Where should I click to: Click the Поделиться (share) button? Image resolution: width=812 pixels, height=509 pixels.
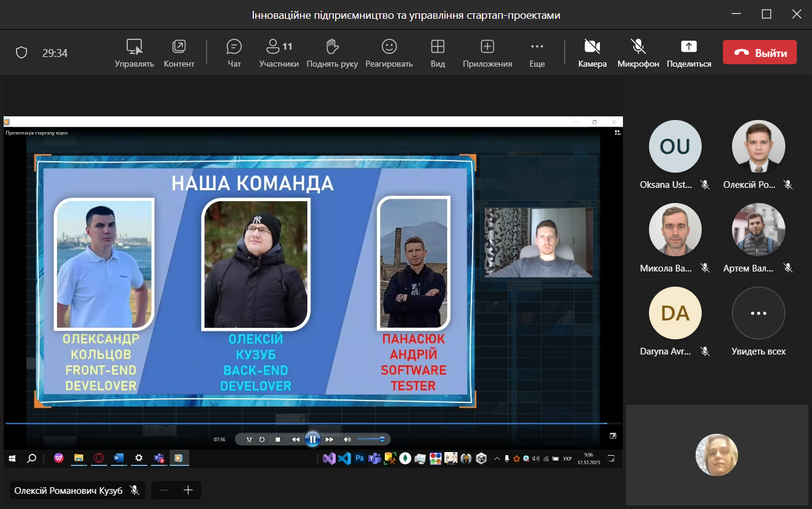pos(689,53)
